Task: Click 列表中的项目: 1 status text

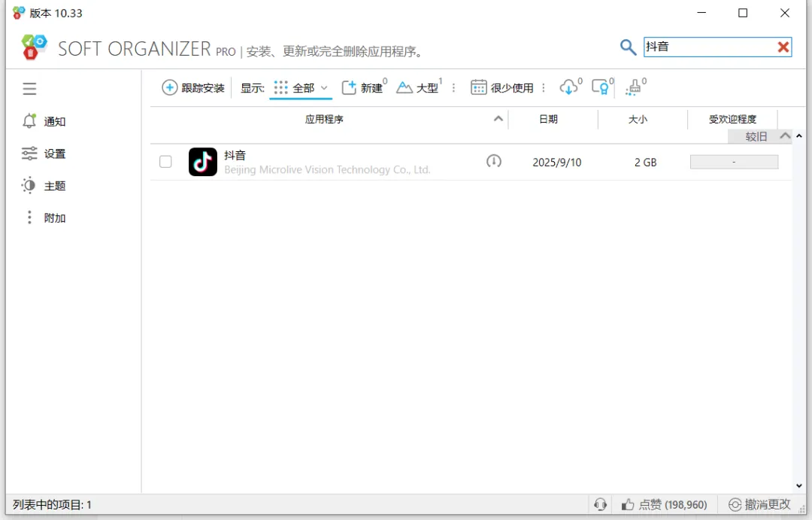Action: [x=52, y=504]
